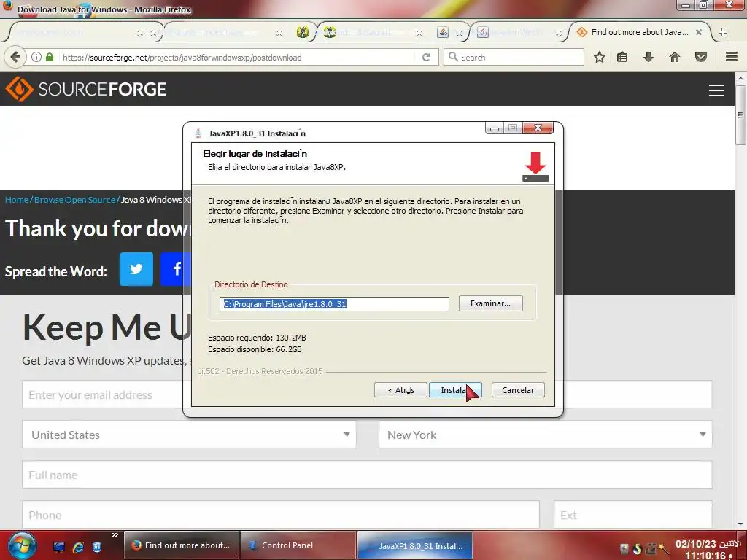The image size is (747, 560).
Task: Click the Firefox address bar URL
Action: [x=182, y=58]
